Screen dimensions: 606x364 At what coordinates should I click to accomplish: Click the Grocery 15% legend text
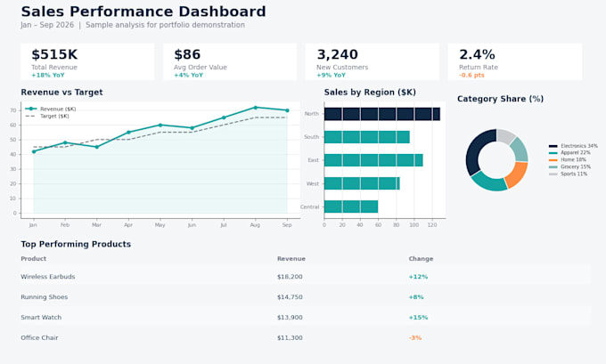(576, 166)
